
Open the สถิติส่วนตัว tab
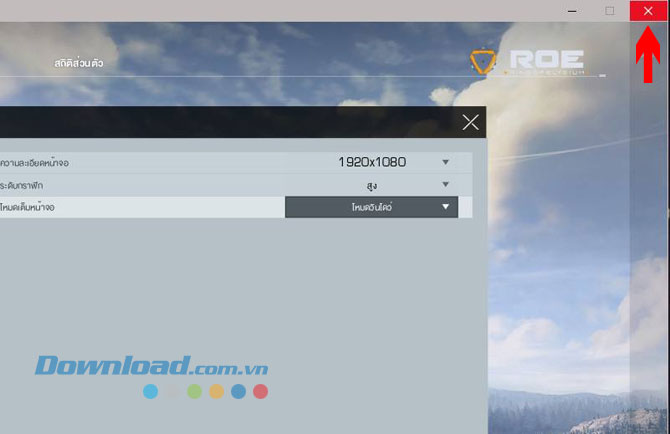[x=79, y=63]
